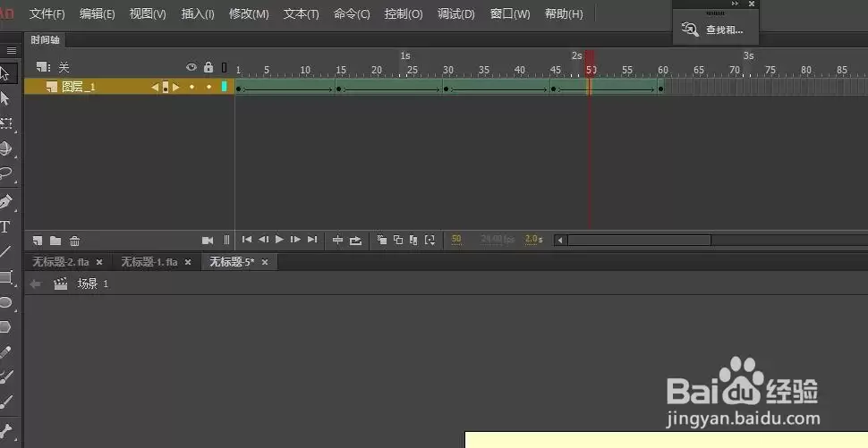
Task: Open the timeline panel options menu
Action: coord(11,50)
